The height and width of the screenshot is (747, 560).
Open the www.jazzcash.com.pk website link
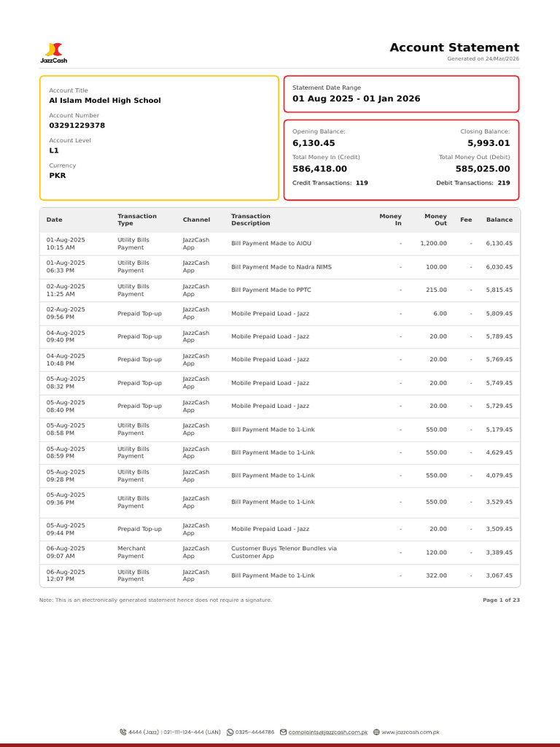(411, 732)
